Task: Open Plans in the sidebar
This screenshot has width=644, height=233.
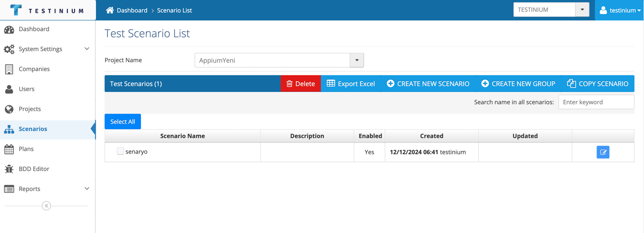Action: (47, 149)
